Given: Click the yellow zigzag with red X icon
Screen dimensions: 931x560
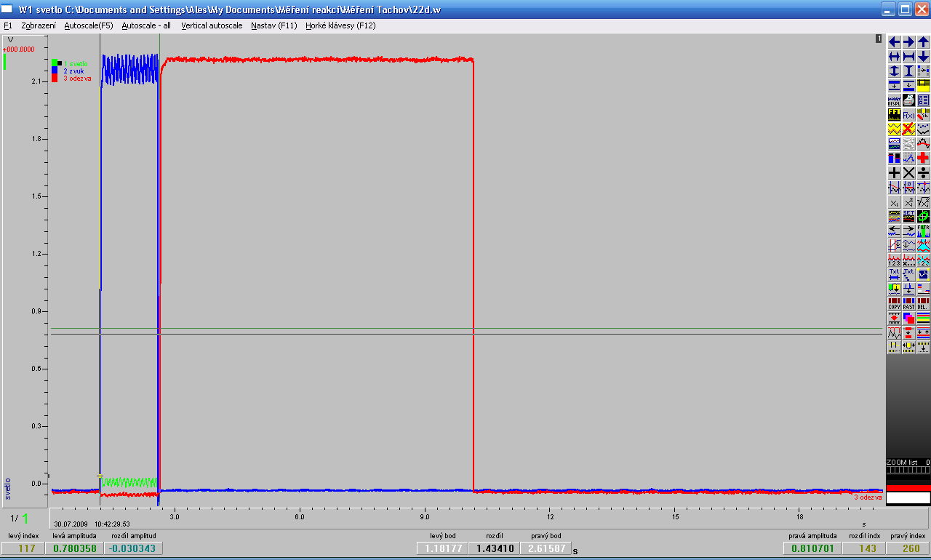Looking at the screenshot, I should [908, 129].
